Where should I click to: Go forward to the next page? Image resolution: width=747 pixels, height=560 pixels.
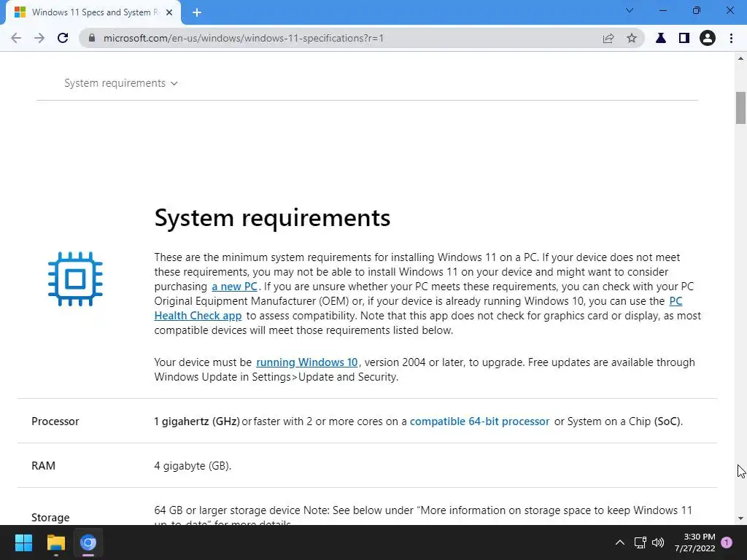39,38
